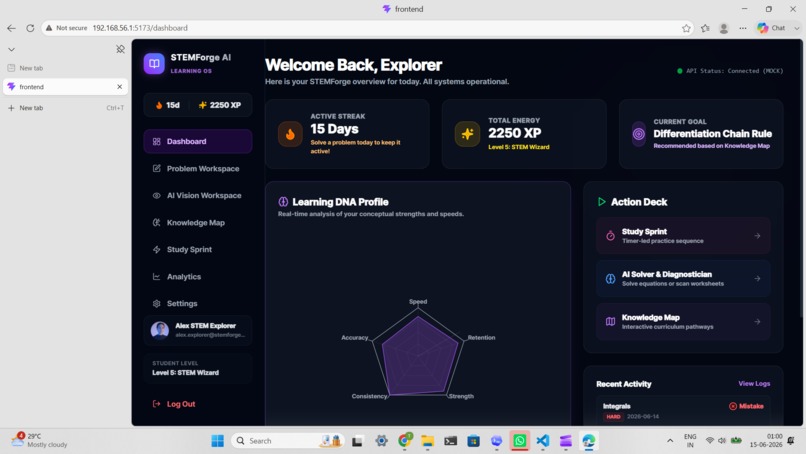
Task: Click the Knowledge Map map icon in Action Deck
Action: pyautogui.click(x=610, y=321)
